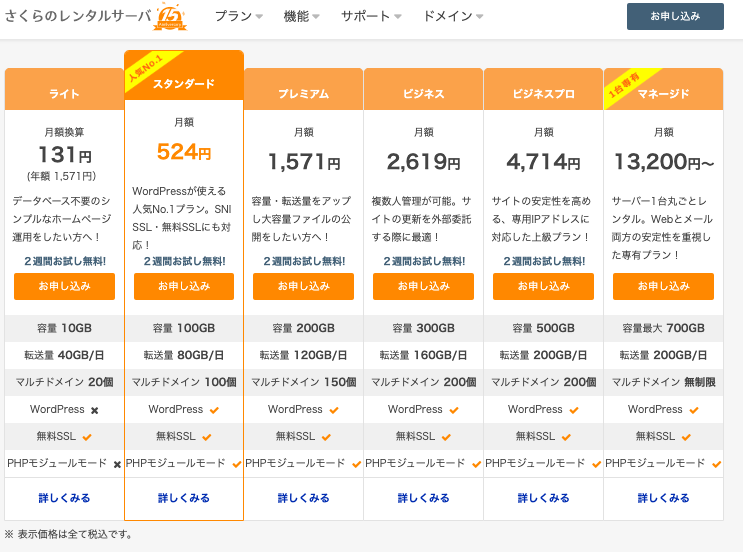Apply for the マネージド plan with お申し込み
This screenshot has width=743, height=552.
(663, 286)
